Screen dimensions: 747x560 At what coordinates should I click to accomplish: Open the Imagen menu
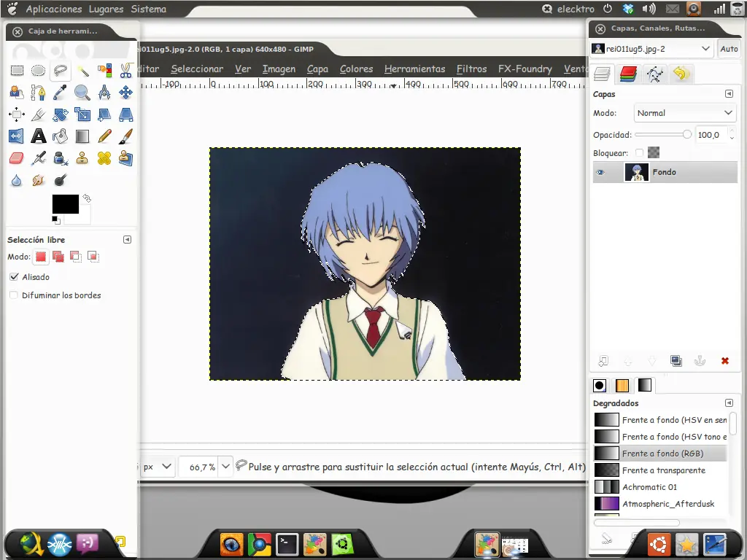[279, 69]
